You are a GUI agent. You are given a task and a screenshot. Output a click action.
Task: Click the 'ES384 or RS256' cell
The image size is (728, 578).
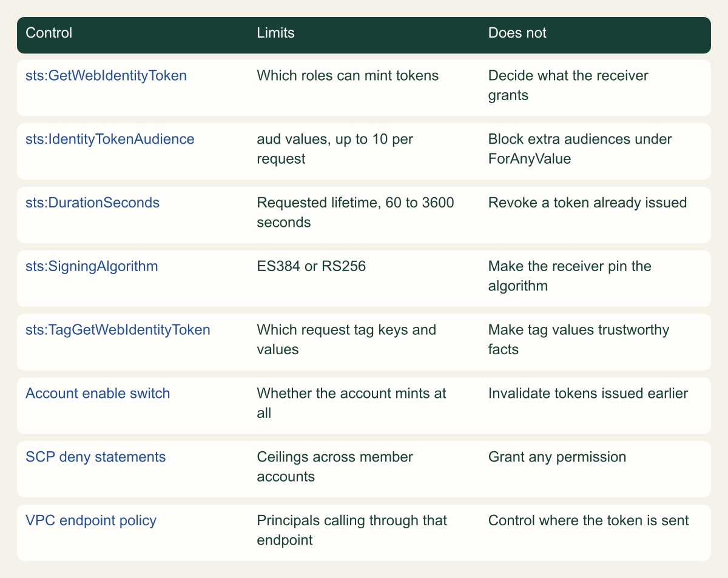coord(311,266)
